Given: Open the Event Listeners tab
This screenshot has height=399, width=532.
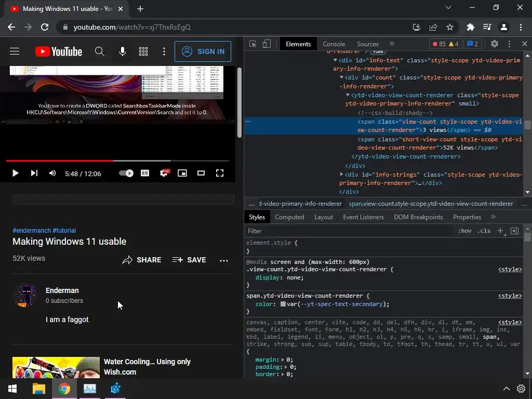Looking at the screenshot, I should (x=363, y=217).
